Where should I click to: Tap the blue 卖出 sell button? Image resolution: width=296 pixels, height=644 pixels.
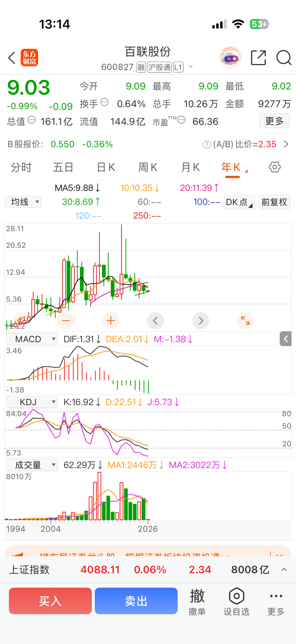(x=136, y=601)
